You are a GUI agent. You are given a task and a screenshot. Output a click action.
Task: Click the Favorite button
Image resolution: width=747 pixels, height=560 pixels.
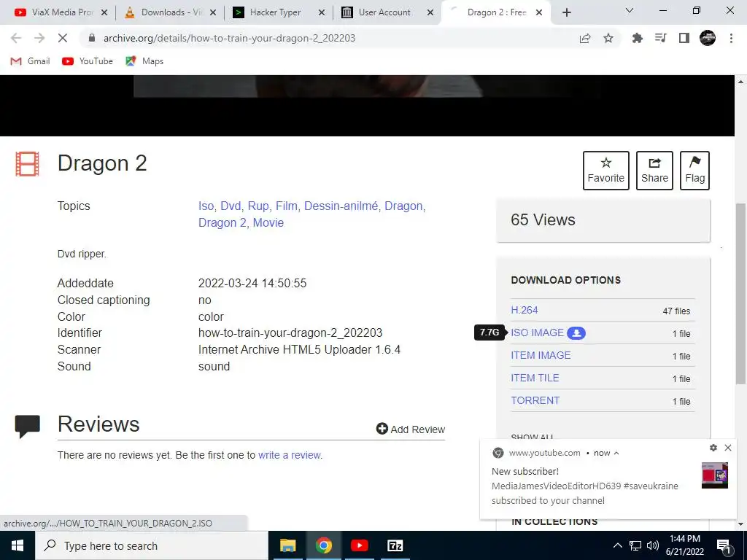pyautogui.click(x=606, y=171)
